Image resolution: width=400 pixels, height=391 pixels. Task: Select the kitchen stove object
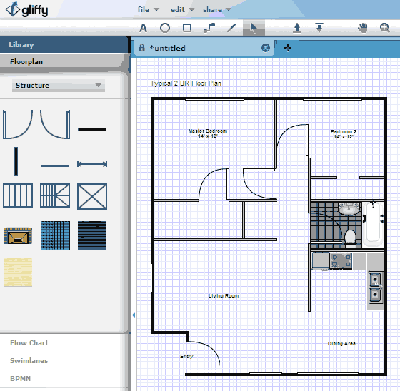[341, 261]
